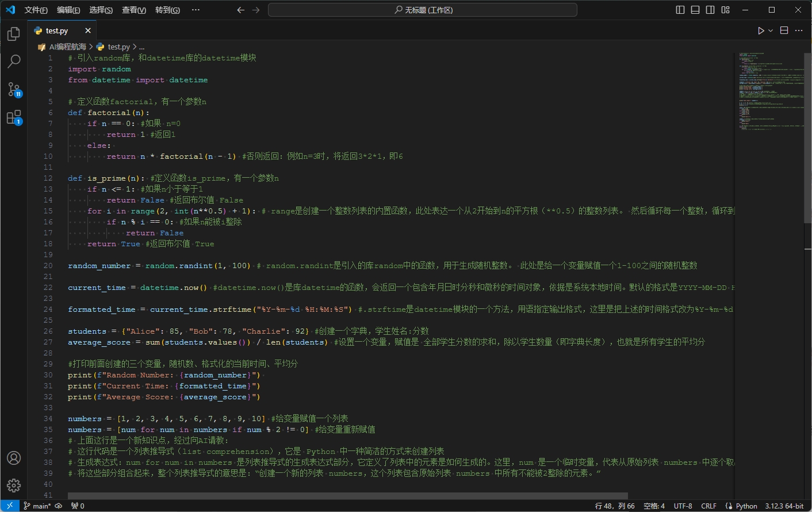
Task: Click the horizontal scrollbar of the editor
Action: pyautogui.click(x=347, y=496)
